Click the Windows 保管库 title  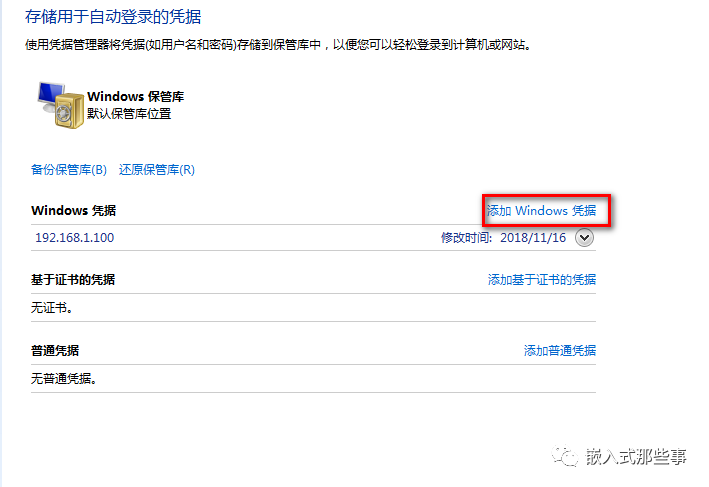(x=136, y=96)
